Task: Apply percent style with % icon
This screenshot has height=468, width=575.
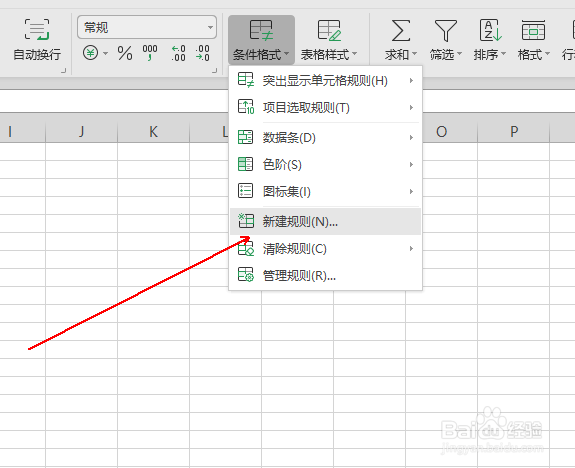Action: [125, 54]
